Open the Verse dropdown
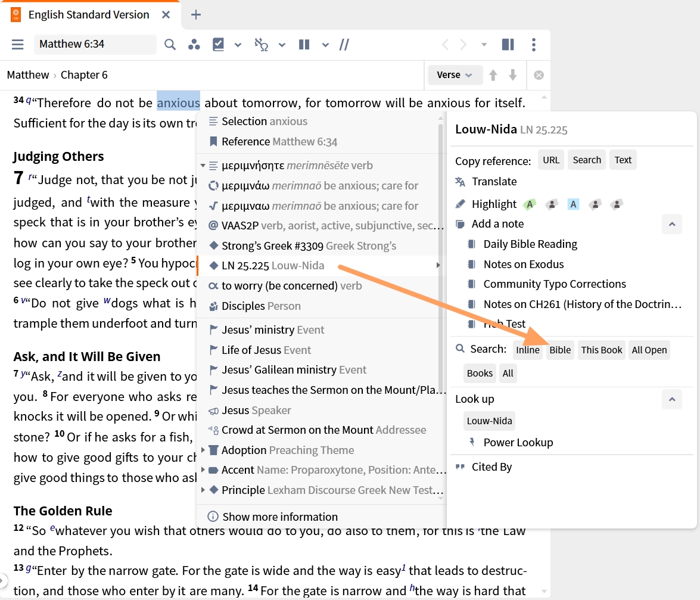The width and height of the screenshot is (700, 600). point(455,75)
